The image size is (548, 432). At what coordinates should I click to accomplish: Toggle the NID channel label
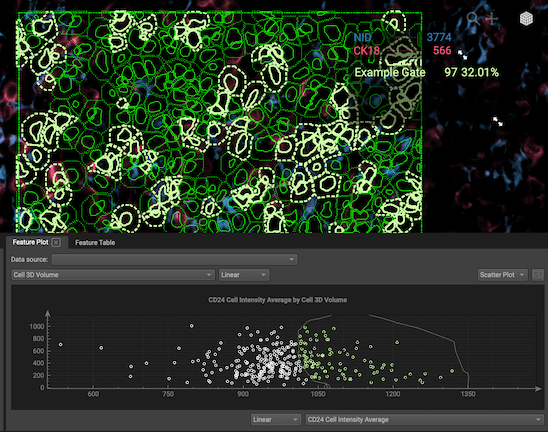point(362,37)
